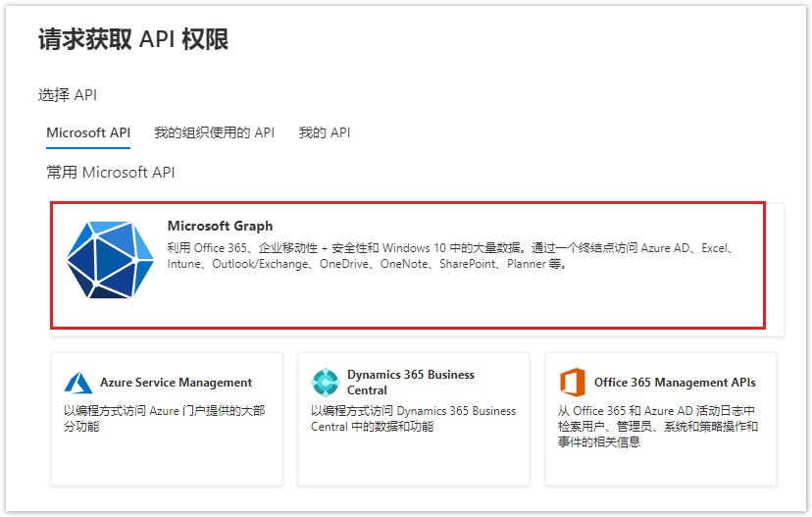Click the Microsoft Graph polyhedron icon
The width and height of the screenshot is (812, 517).
(x=110, y=260)
